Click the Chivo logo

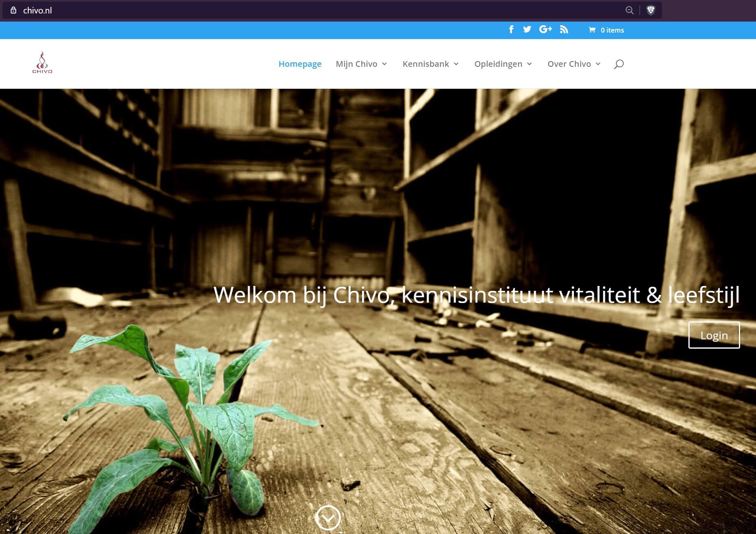[42, 63]
